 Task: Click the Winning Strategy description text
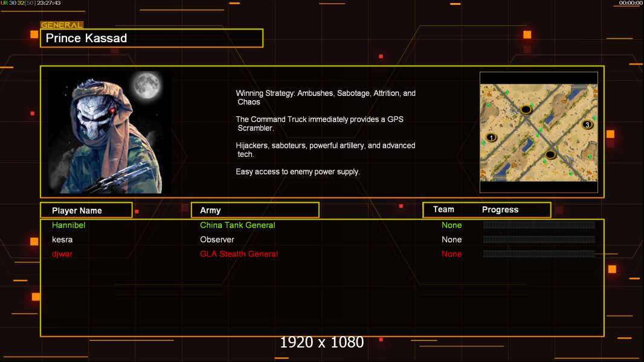326,98
